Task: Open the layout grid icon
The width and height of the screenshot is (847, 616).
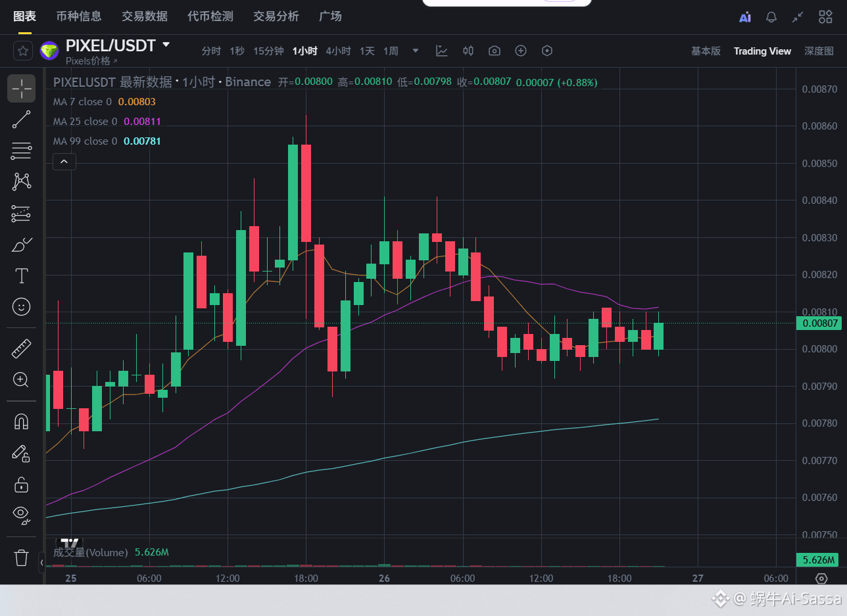Action: pyautogui.click(x=825, y=17)
